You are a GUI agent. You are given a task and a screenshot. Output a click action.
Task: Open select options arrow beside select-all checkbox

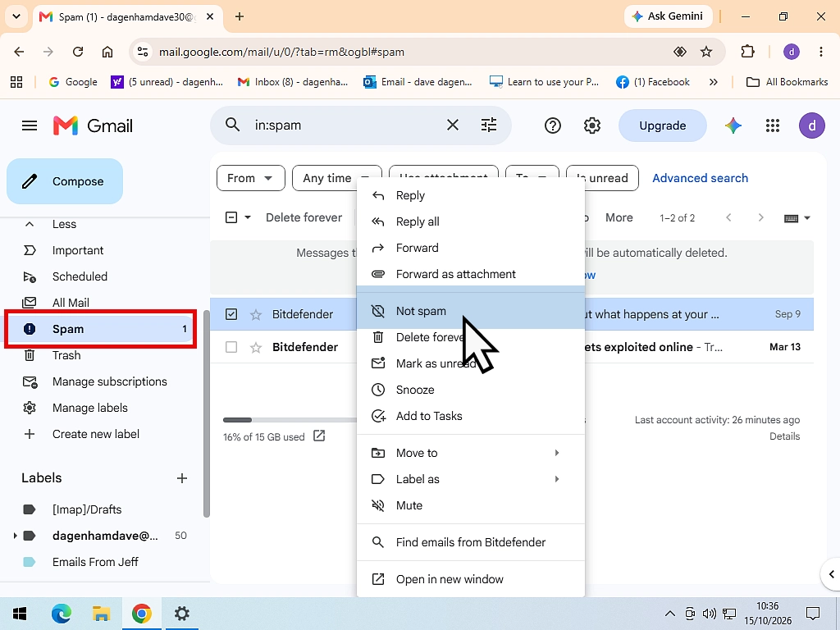tap(248, 217)
